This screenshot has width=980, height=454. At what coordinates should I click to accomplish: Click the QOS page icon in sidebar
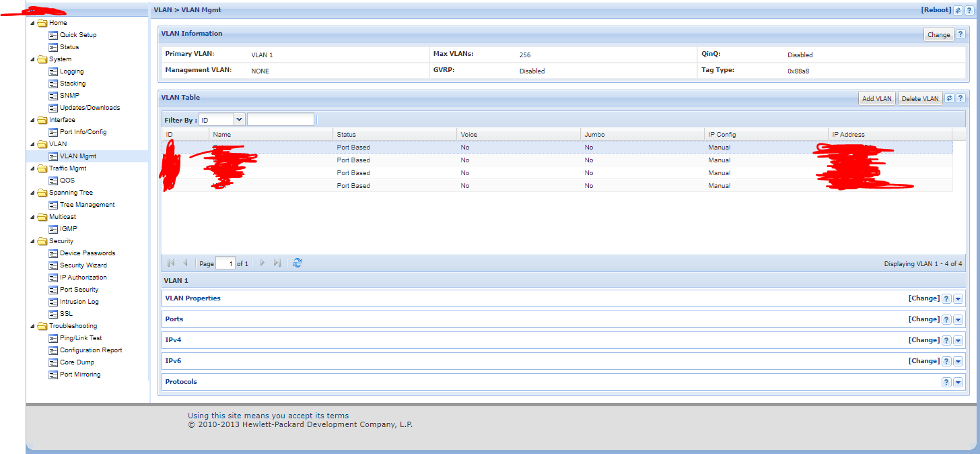tap(54, 181)
